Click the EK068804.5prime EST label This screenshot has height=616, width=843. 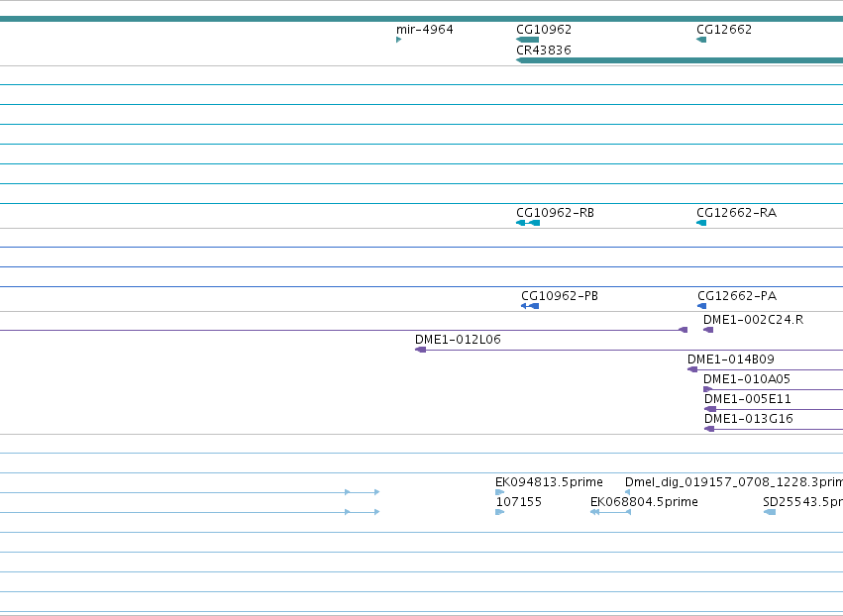click(x=644, y=502)
